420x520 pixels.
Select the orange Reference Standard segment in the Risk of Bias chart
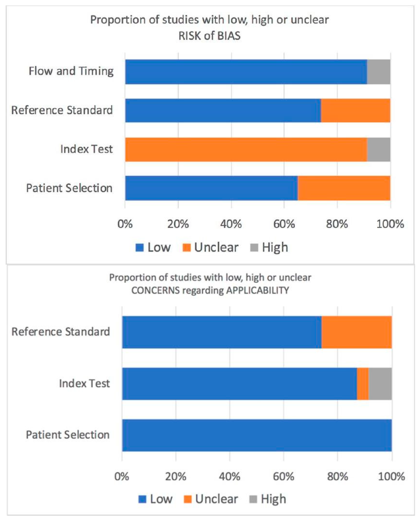click(355, 111)
